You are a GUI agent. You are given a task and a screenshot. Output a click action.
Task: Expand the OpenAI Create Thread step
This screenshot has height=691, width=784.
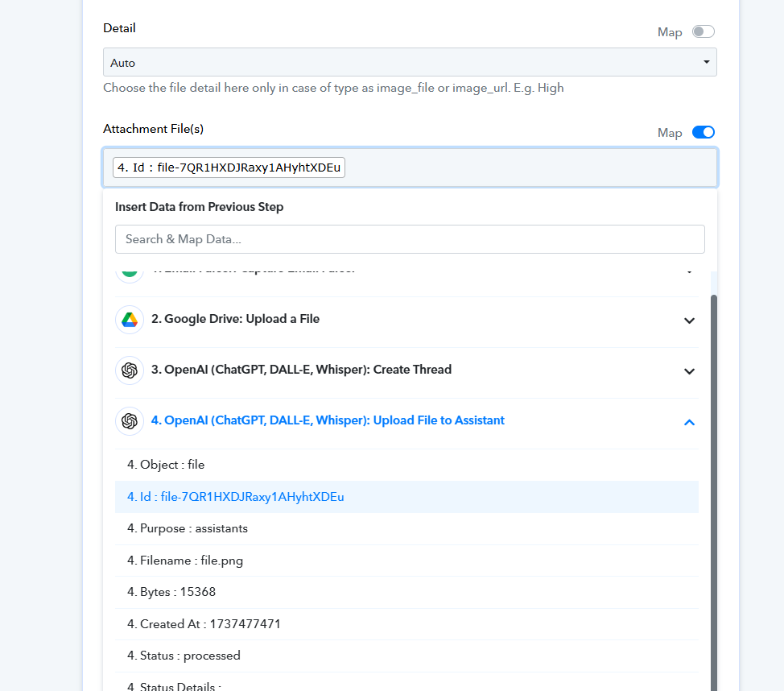point(689,371)
